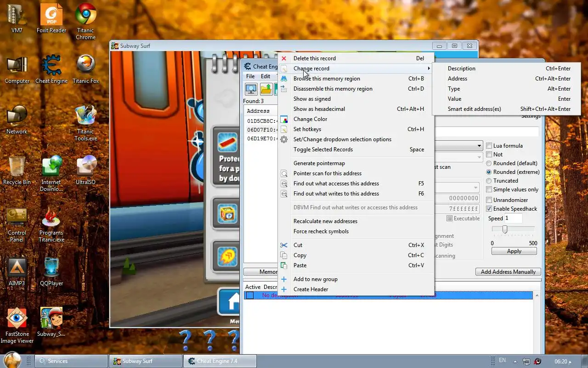The height and width of the screenshot is (368, 588).
Task: Click the mystery box icon in Subway Surf
Action: pos(227,213)
